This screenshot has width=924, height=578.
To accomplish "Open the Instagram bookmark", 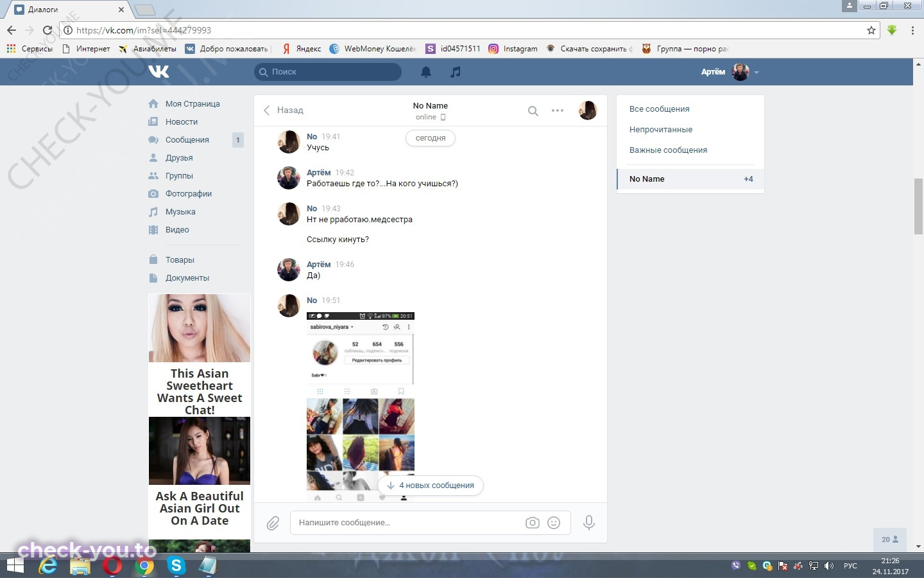I will [x=513, y=48].
